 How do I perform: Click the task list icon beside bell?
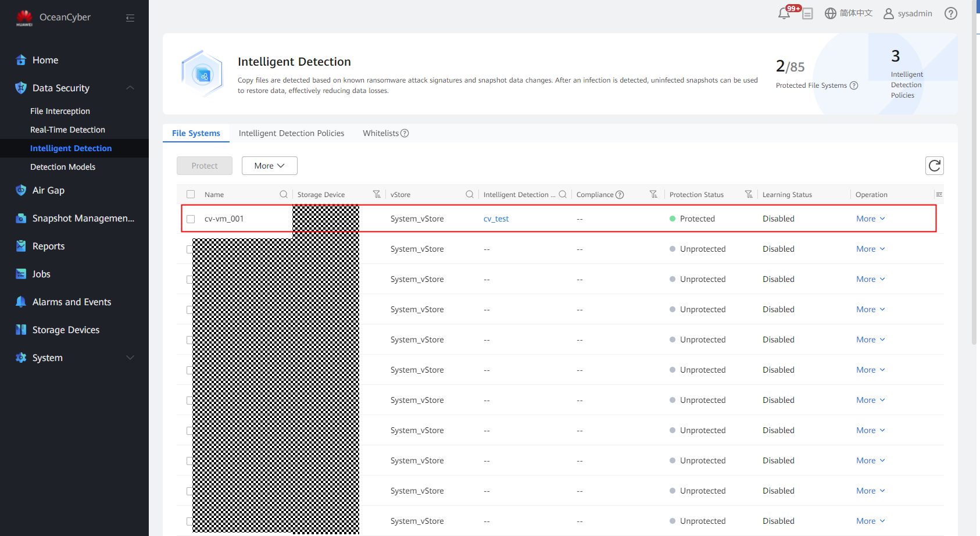[x=807, y=14]
